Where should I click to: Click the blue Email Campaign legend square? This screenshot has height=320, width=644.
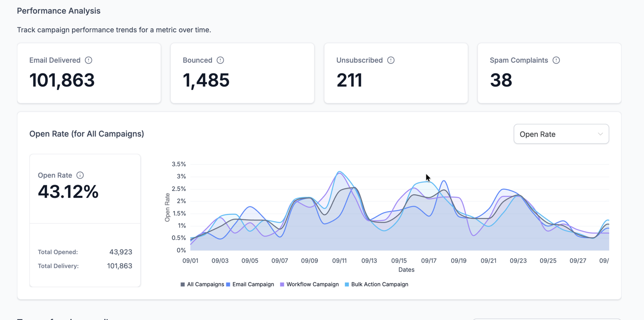point(228,285)
